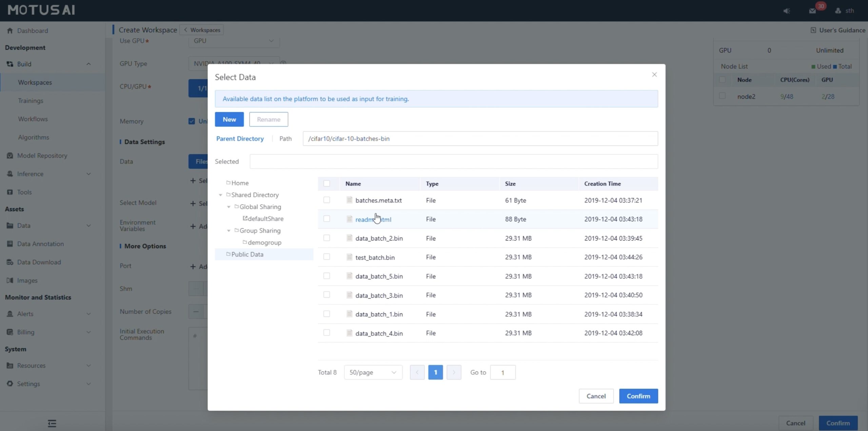Click the speaker announcement icon
This screenshot has height=431, width=868.
point(787,11)
